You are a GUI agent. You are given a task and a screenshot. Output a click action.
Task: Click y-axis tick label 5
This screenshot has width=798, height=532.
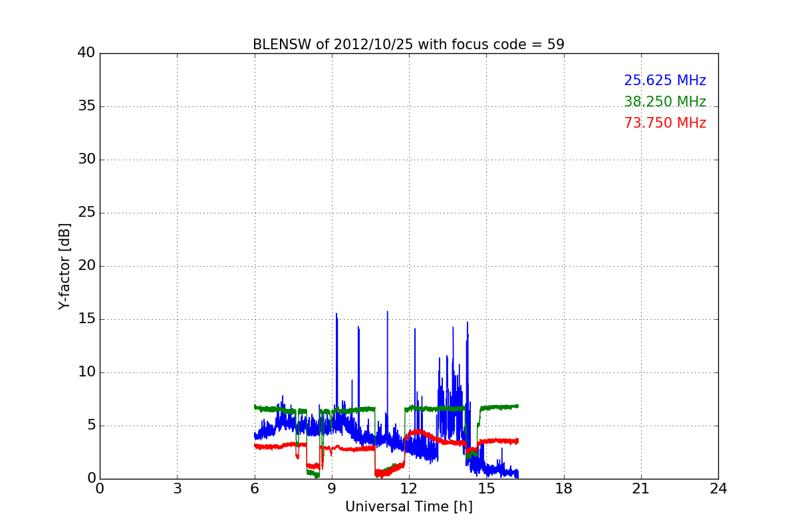click(91, 426)
